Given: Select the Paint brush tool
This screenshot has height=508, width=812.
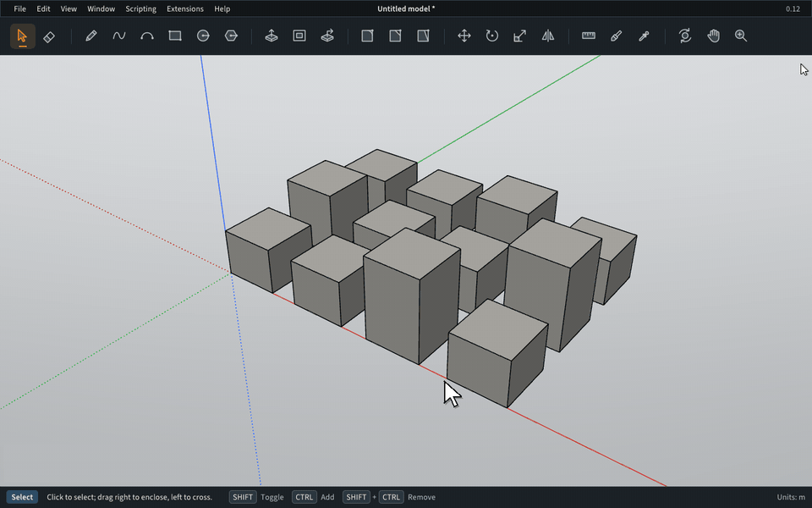Looking at the screenshot, I should pyautogui.click(x=617, y=36).
